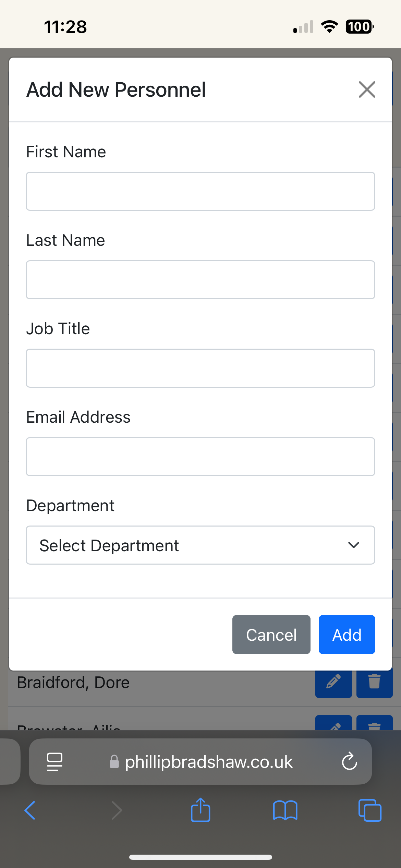Go back in Safari browser
Image resolution: width=401 pixels, height=868 pixels.
click(30, 810)
